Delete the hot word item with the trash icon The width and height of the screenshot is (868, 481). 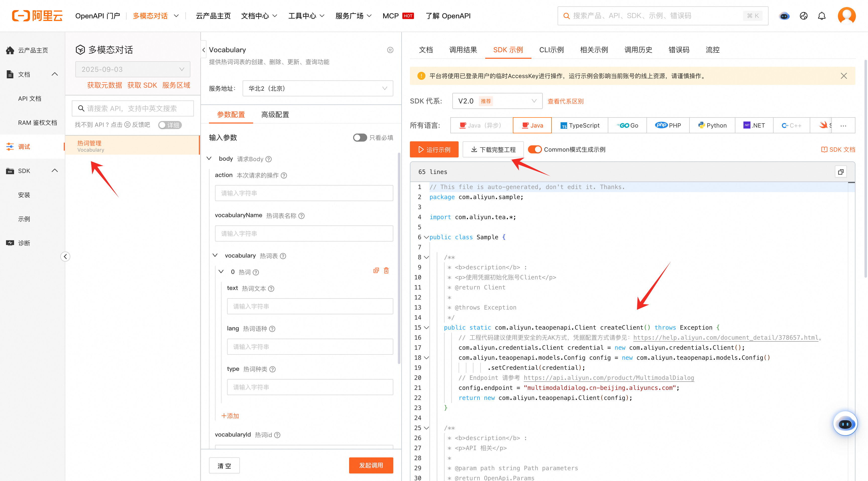[386, 271]
